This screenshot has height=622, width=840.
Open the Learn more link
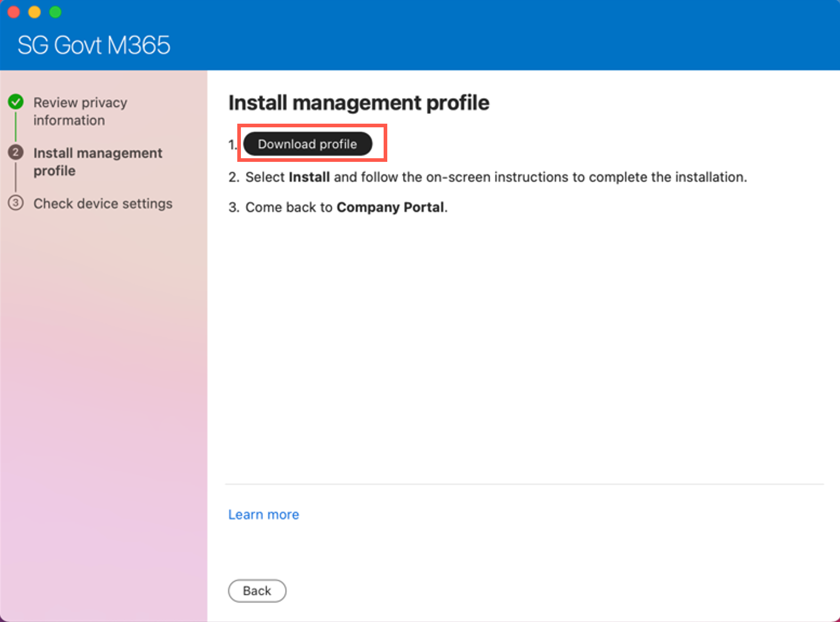pyautogui.click(x=263, y=514)
